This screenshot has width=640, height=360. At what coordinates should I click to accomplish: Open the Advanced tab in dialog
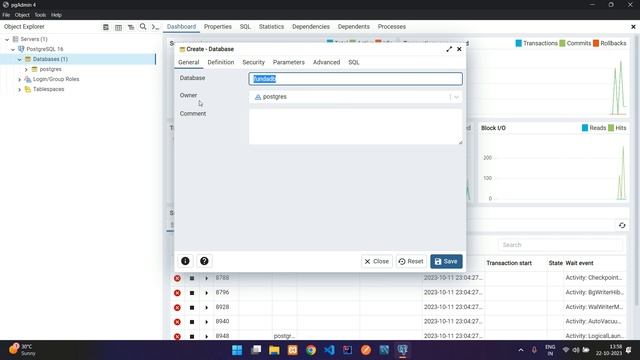pos(327,62)
